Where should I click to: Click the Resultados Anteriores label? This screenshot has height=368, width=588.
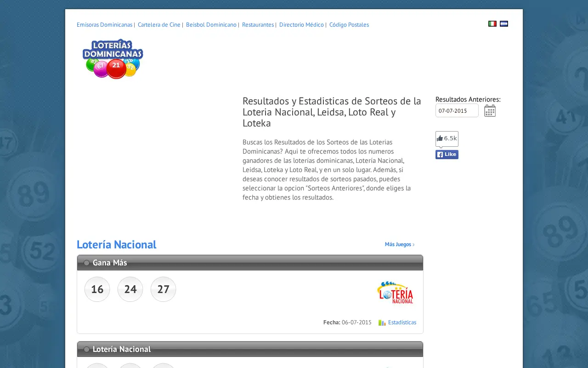468,99
